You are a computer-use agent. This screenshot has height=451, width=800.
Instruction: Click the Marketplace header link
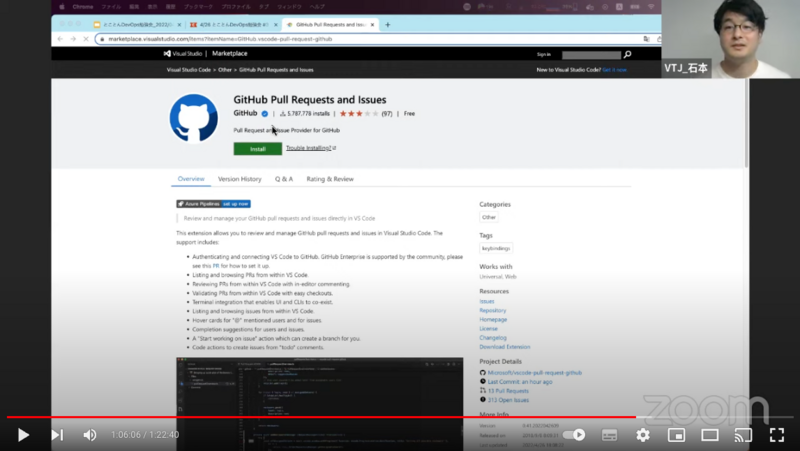230,54
